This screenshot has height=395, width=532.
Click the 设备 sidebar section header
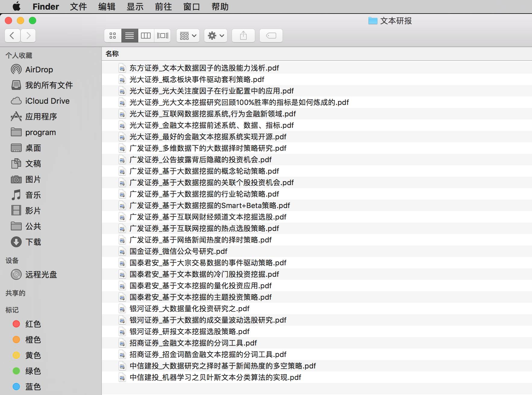pyautogui.click(x=12, y=261)
